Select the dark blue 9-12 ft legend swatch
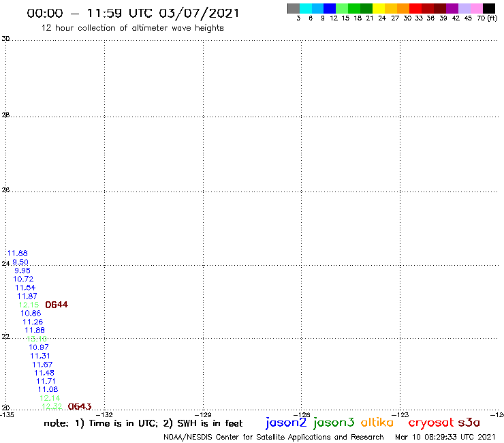The width and height of the screenshot is (504, 443). 330,8
